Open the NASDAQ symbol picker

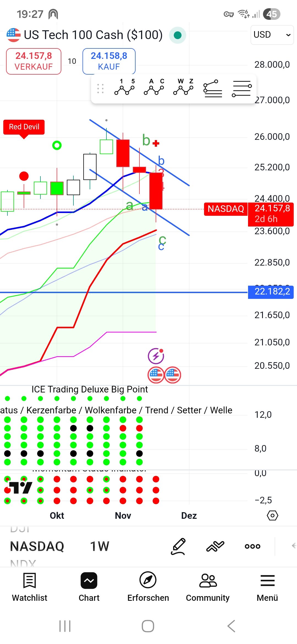point(37,546)
